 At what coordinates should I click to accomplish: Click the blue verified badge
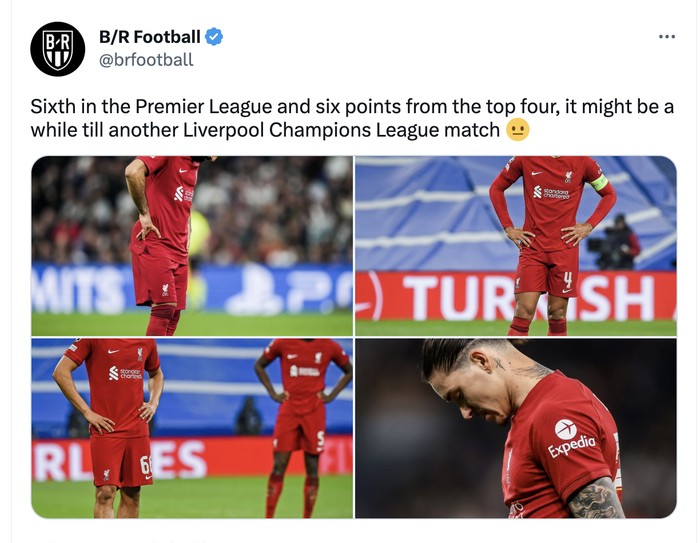click(214, 37)
